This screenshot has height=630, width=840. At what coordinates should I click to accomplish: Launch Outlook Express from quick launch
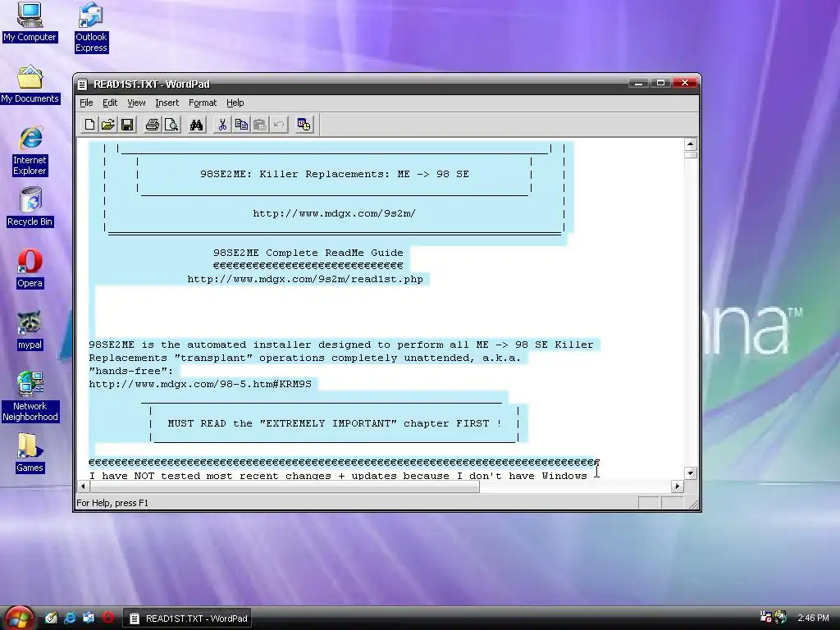[x=89, y=618]
